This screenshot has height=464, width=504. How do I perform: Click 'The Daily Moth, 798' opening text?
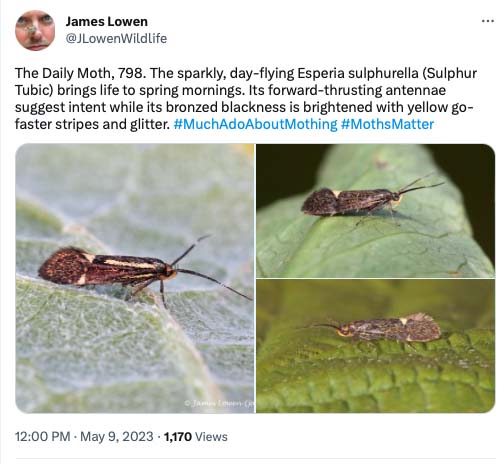tap(80, 73)
